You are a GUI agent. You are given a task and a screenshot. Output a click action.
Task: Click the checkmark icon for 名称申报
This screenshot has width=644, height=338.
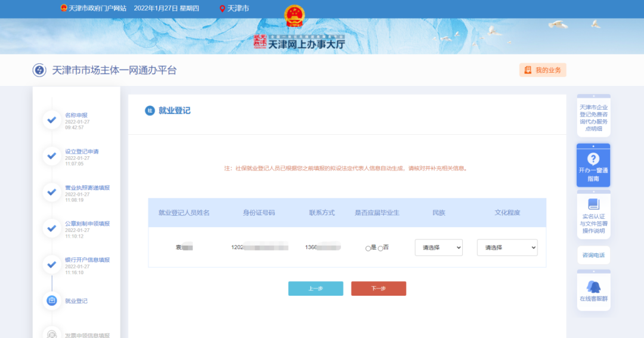click(x=52, y=120)
